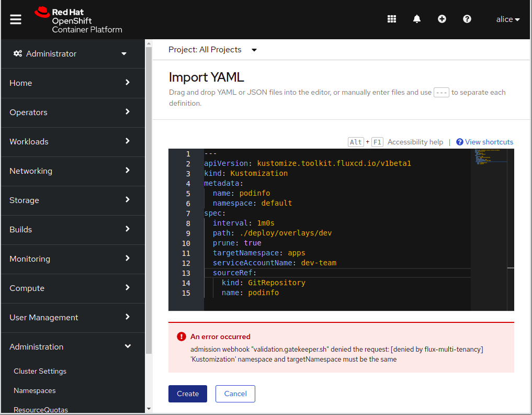The image size is (532, 415).
Task: Click the Administrator perspective gears icon
Action: click(18, 53)
